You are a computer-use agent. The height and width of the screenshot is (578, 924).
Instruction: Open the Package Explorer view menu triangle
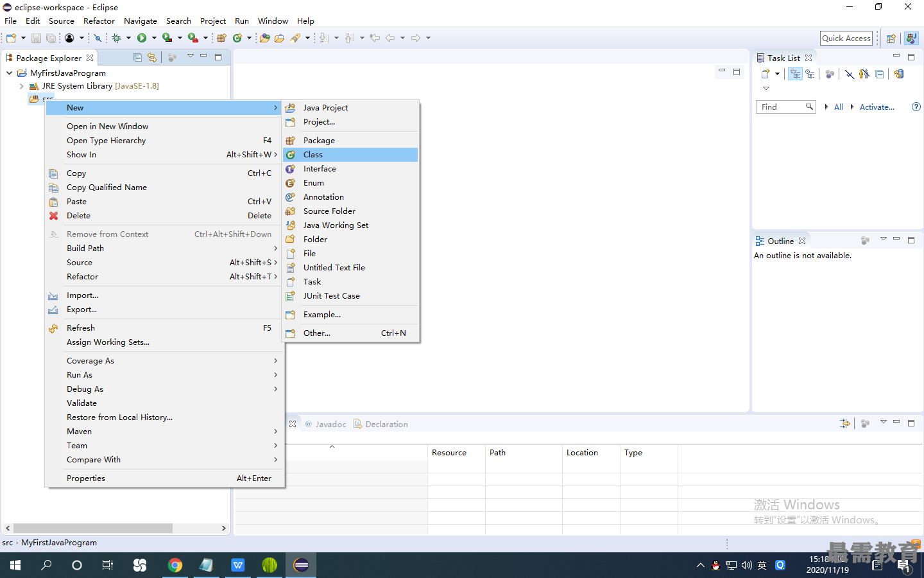pos(191,56)
